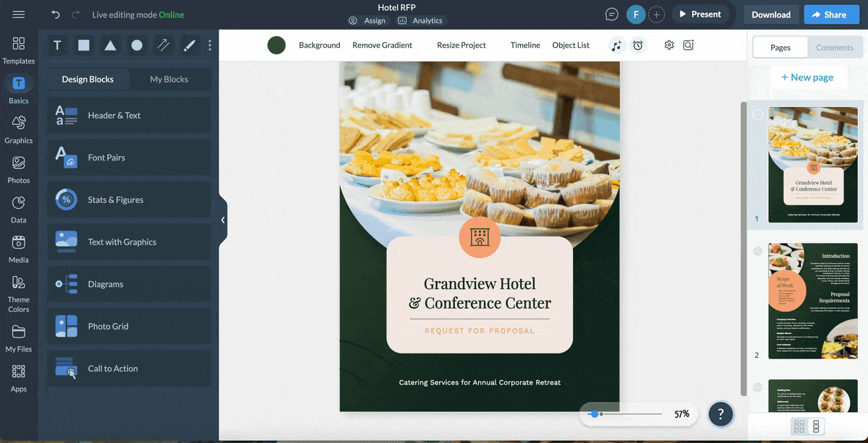Expand more shape tools three-dot menu
This screenshot has height=443, width=868.
210,46
